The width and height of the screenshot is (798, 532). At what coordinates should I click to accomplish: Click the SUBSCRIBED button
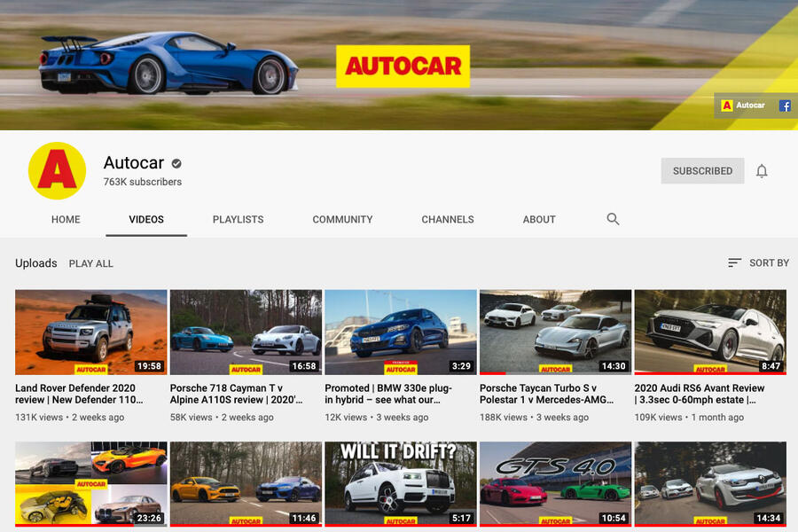(x=702, y=170)
